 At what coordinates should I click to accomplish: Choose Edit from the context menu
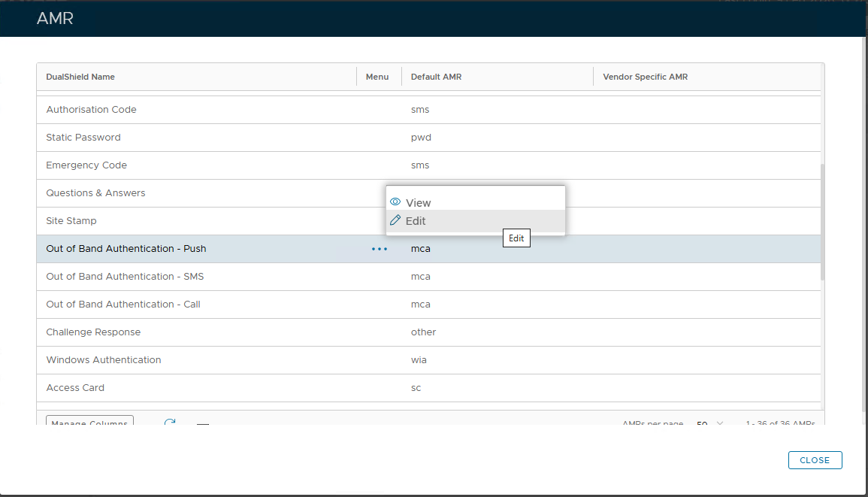416,221
